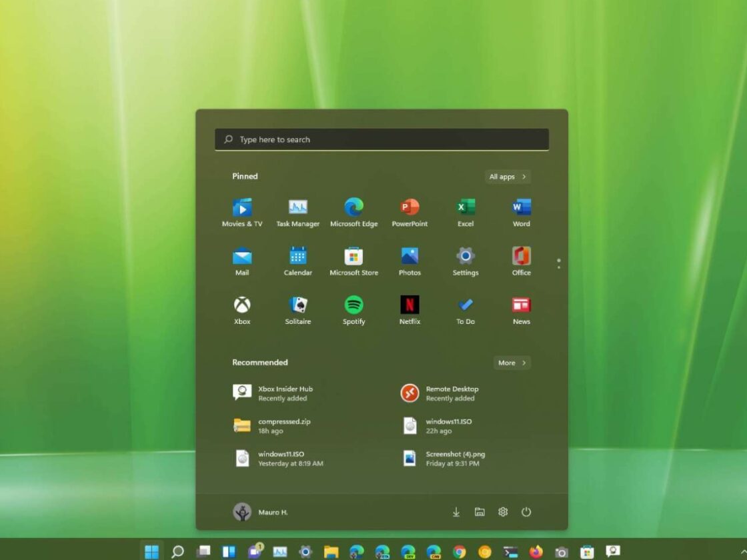Launch Task Manager from the Pinned grid

point(297,213)
